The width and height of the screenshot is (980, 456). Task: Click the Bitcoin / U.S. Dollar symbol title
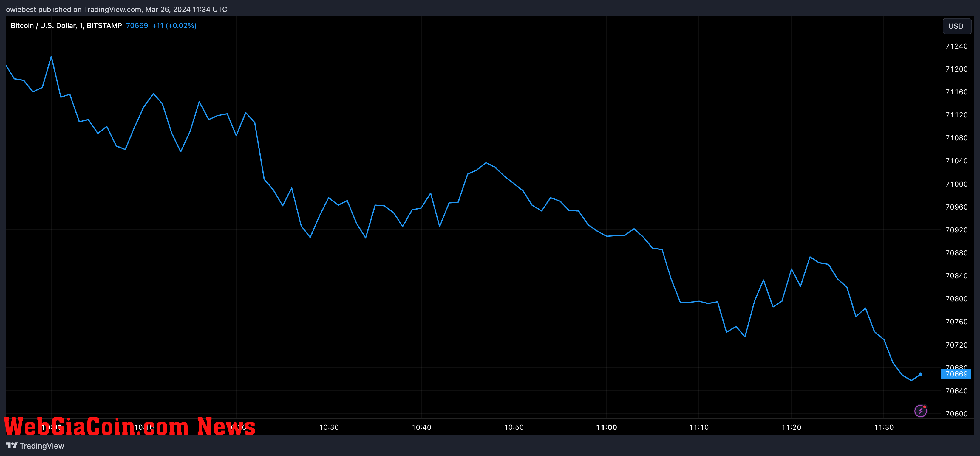[66, 25]
